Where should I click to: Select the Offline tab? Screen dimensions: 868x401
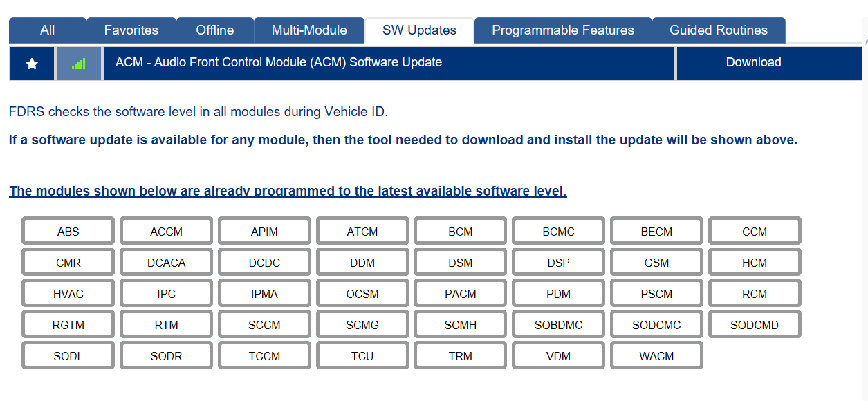click(215, 30)
